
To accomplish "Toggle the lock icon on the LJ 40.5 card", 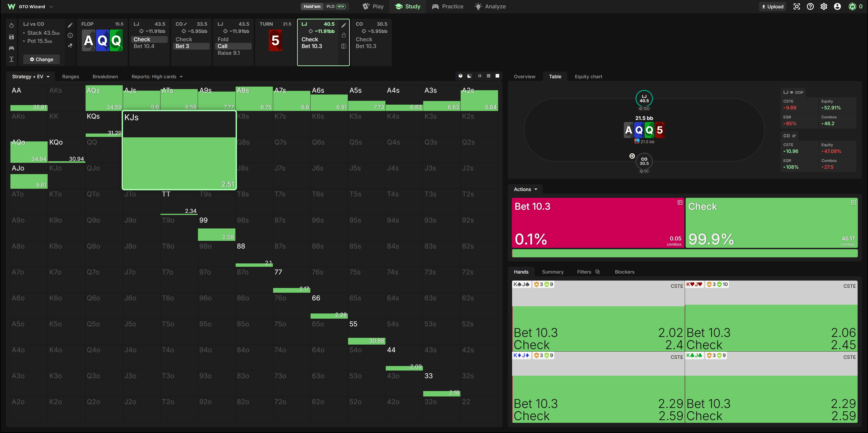I will [344, 35].
